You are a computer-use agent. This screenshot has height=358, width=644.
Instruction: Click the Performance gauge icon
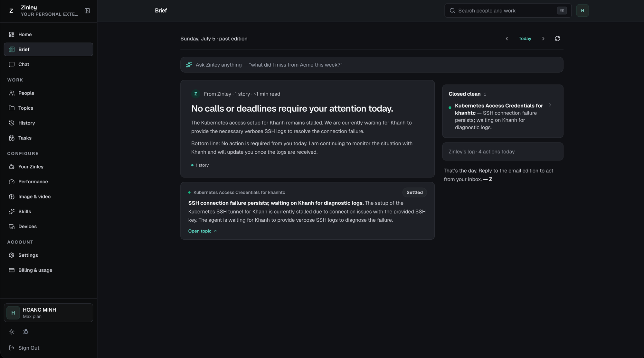pyautogui.click(x=12, y=182)
